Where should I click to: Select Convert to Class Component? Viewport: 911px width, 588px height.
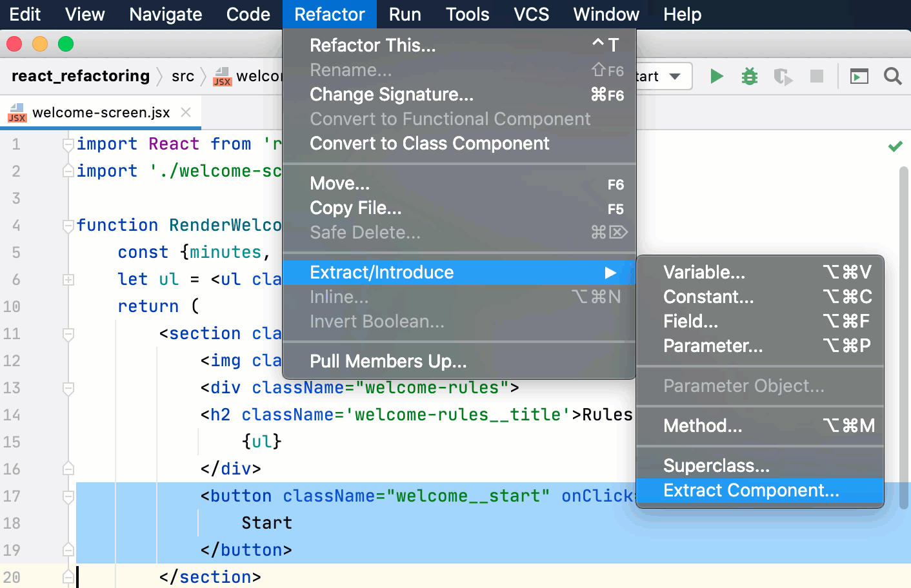[x=429, y=143]
